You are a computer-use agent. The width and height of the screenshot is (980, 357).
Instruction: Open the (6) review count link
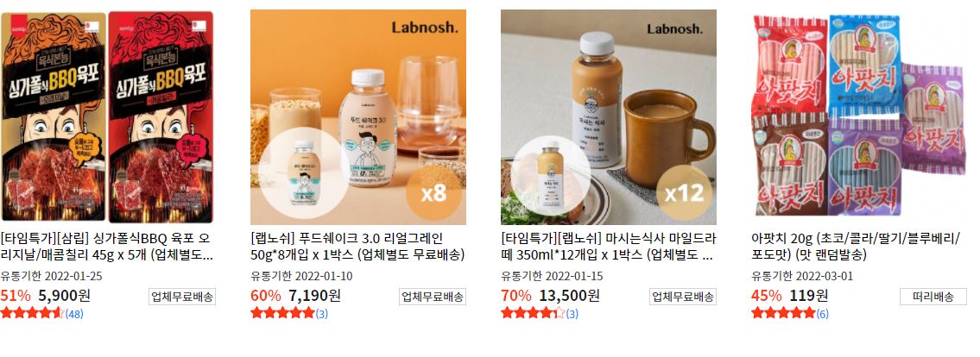pyautogui.click(x=823, y=314)
